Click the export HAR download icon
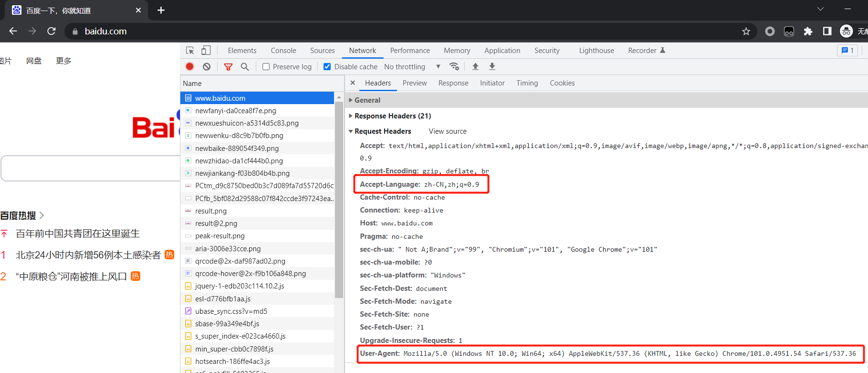The height and width of the screenshot is (373, 868). 492,67
